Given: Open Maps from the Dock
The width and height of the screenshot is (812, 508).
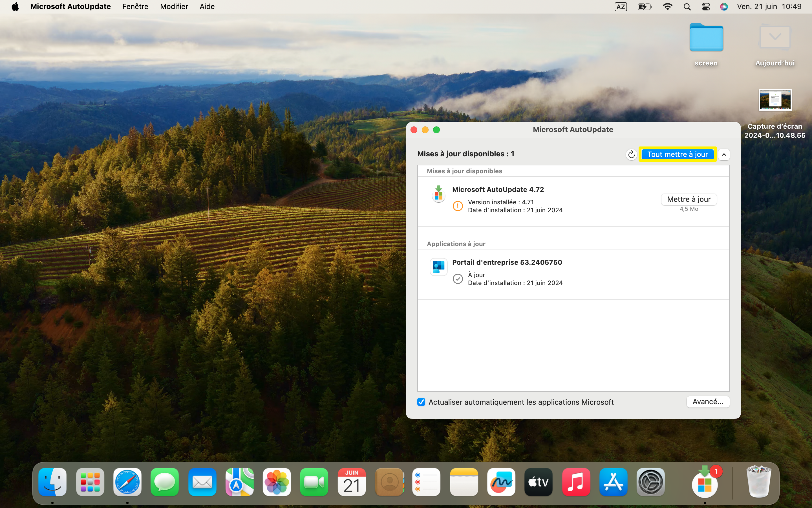Looking at the screenshot, I should [240, 482].
